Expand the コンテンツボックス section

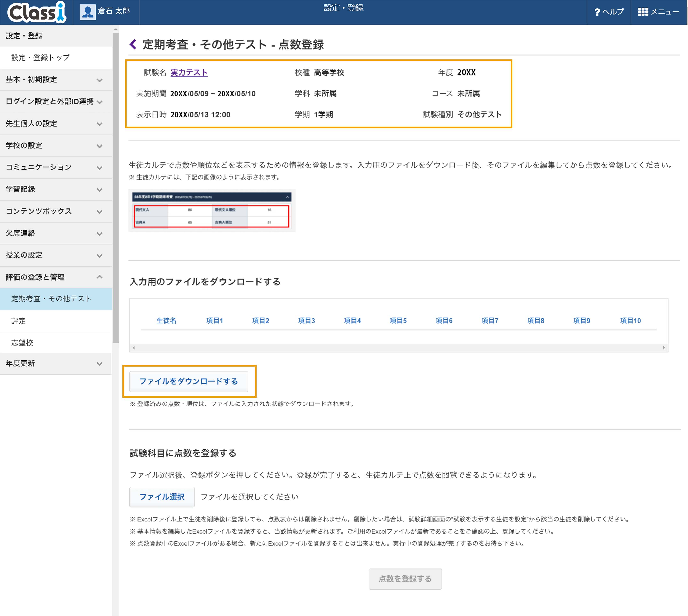pyautogui.click(x=56, y=211)
